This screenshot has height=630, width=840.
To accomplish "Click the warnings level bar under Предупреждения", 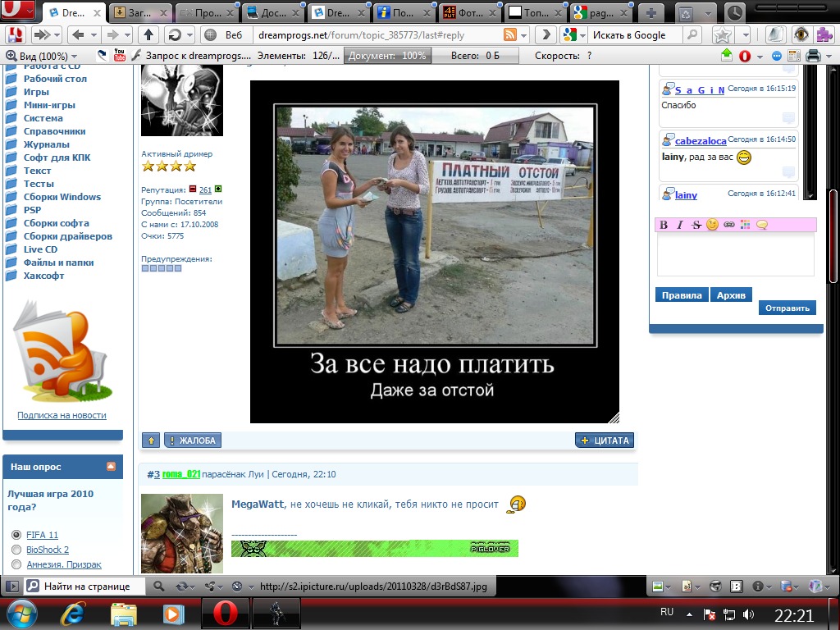I will tap(162, 268).
